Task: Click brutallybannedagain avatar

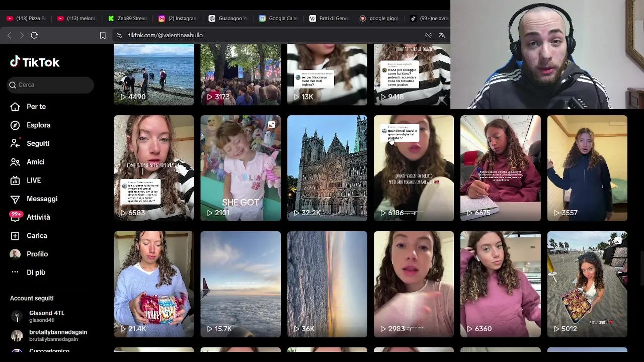Action: [17, 335]
